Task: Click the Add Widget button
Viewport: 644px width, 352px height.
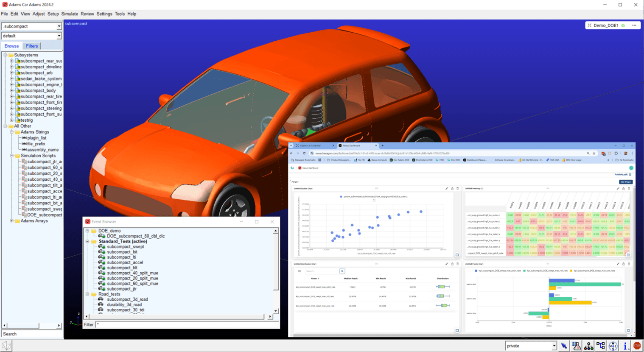Action: click(x=626, y=182)
